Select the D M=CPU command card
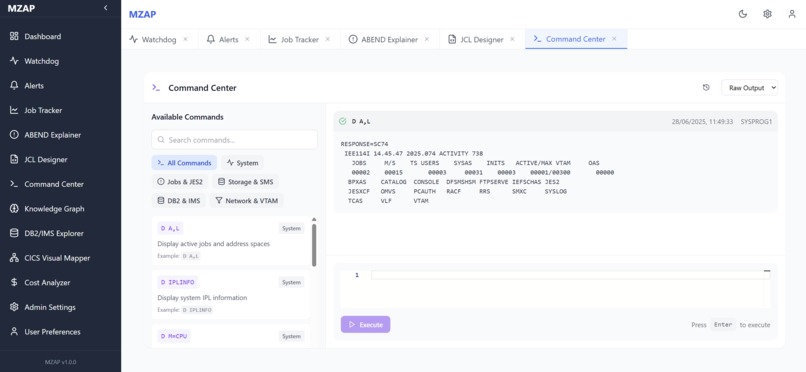This screenshot has width=806, height=372. coord(231,336)
